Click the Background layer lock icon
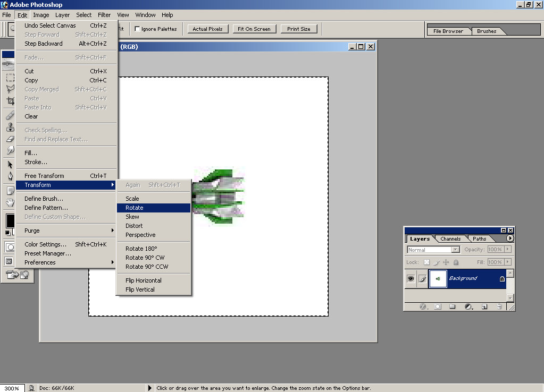 point(502,279)
